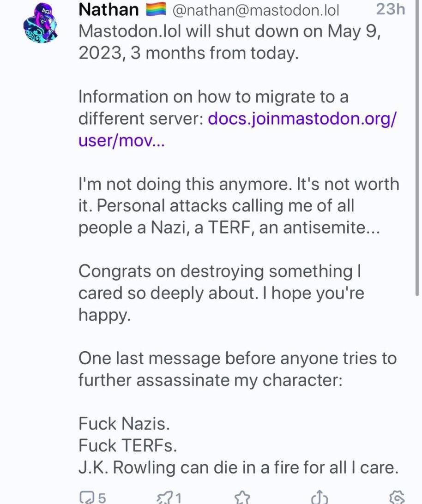The width and height of the screenshot is (422, 504).
Task: Tap the share icon below the post
Action: point(318,497)
